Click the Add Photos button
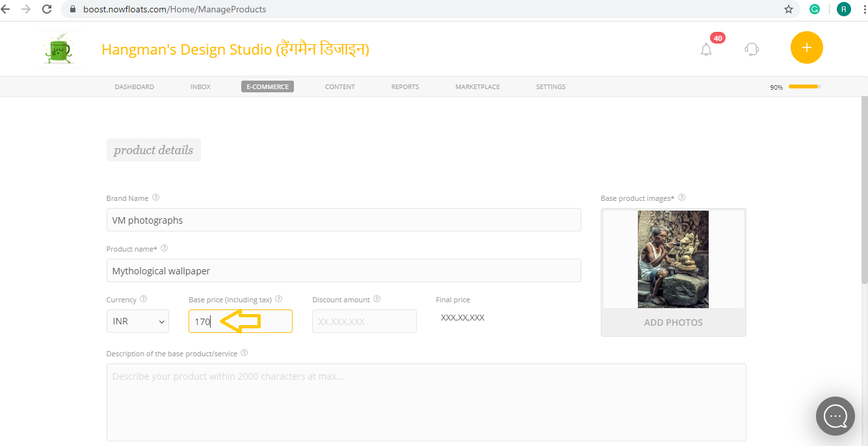This screenshot has height=446, width=868. coord(674,322)
